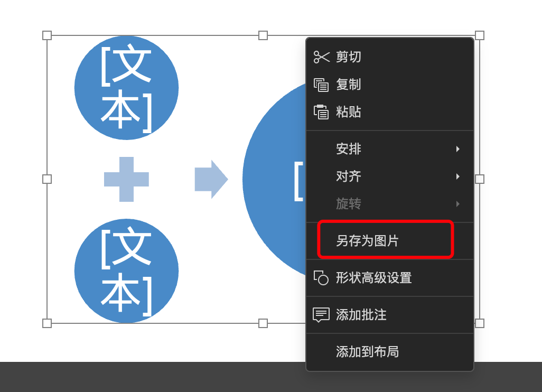542x392 pixels.
Task: Expand the 安排 submenu arrow
Action: click(457, 149)
